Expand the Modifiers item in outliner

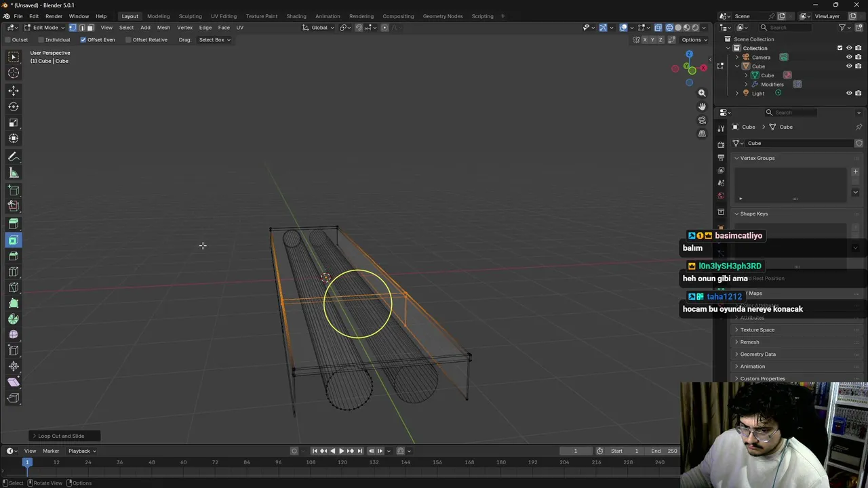[746, 85]
